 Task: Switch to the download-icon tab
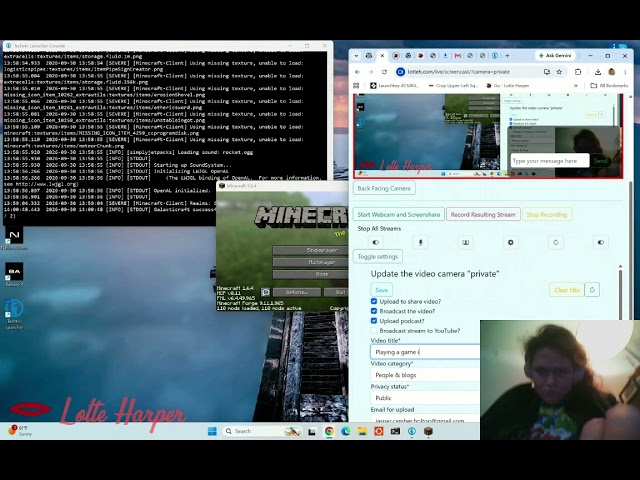(x=445, y=56)
